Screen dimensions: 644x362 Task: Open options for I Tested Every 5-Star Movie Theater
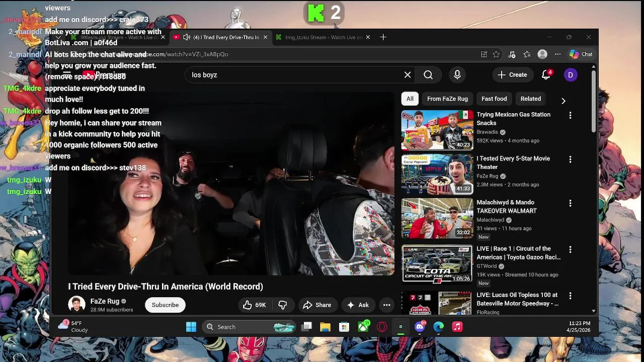pos(570,159)
